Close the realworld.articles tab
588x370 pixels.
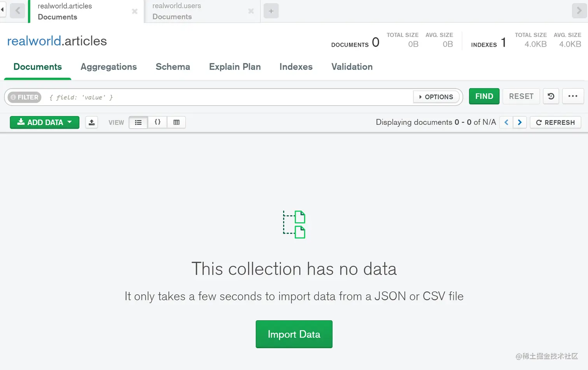coord(135,11)
